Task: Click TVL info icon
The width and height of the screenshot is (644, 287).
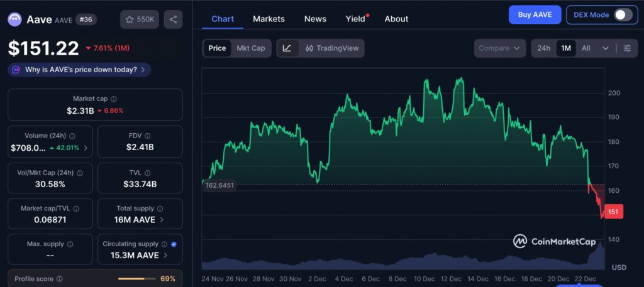Action: (148, 173)
